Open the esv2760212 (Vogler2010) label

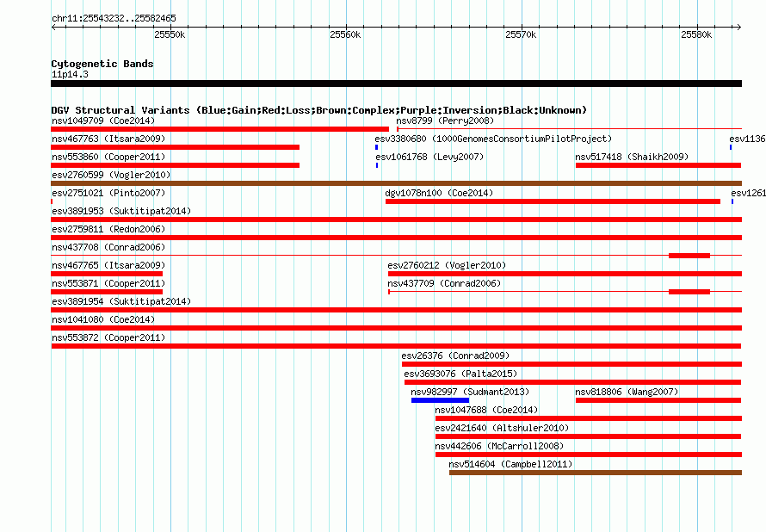(447, 265)
